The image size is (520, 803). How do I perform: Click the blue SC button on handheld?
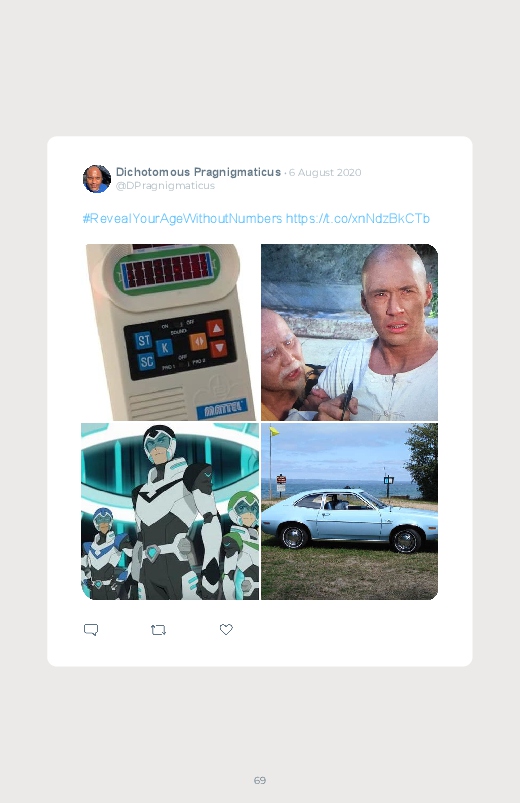[147, 362]
